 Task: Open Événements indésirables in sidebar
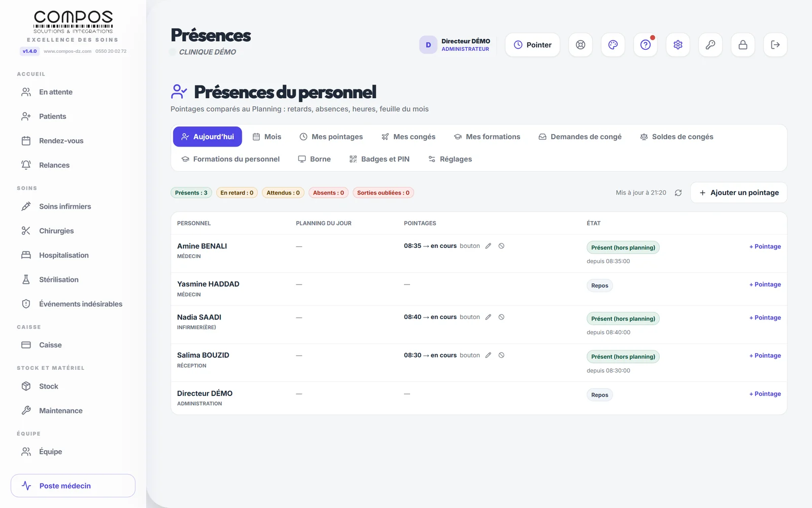73,304
